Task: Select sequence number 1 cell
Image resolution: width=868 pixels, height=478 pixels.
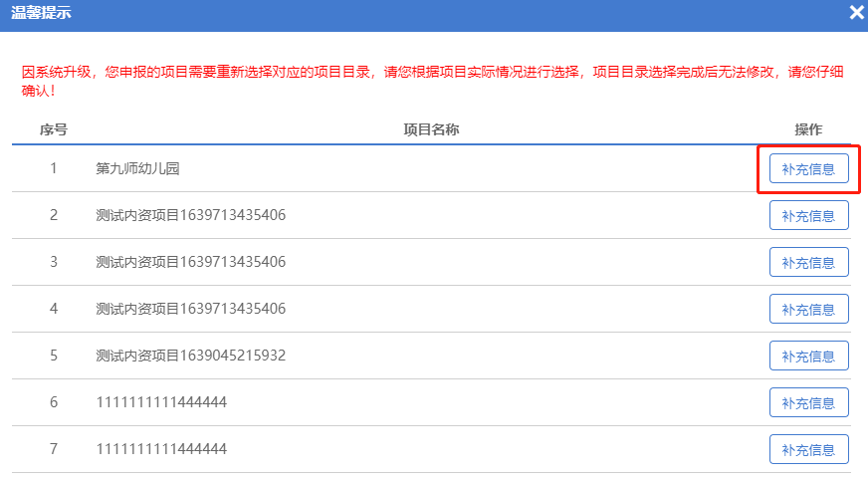Action: (x=54, y=168)
